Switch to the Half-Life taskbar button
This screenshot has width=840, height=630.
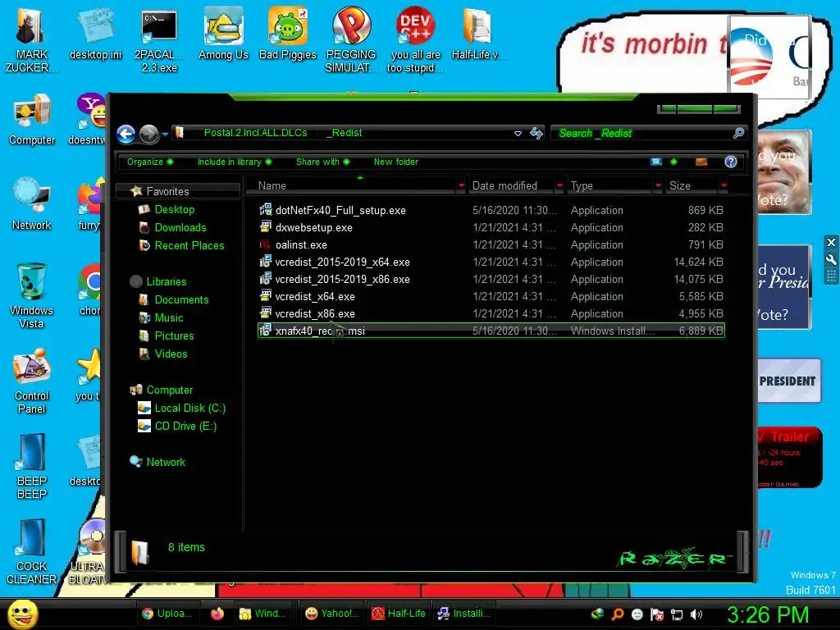click(399, 614)
